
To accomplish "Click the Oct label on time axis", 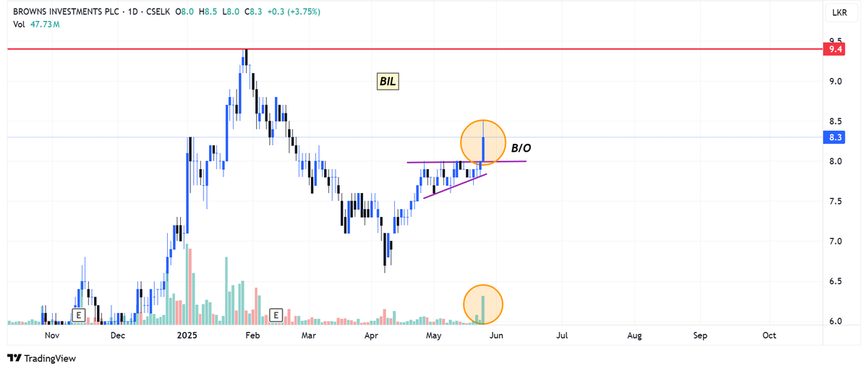I will 770,336.
